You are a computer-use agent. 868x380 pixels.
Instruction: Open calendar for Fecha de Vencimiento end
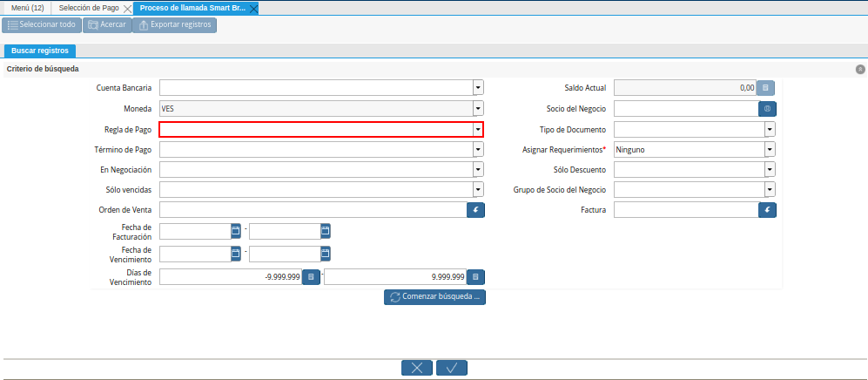click(325, 254)
